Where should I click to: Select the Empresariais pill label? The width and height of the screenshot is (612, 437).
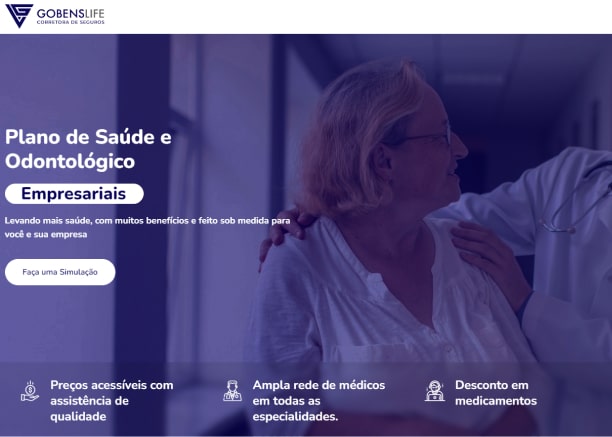74,194
